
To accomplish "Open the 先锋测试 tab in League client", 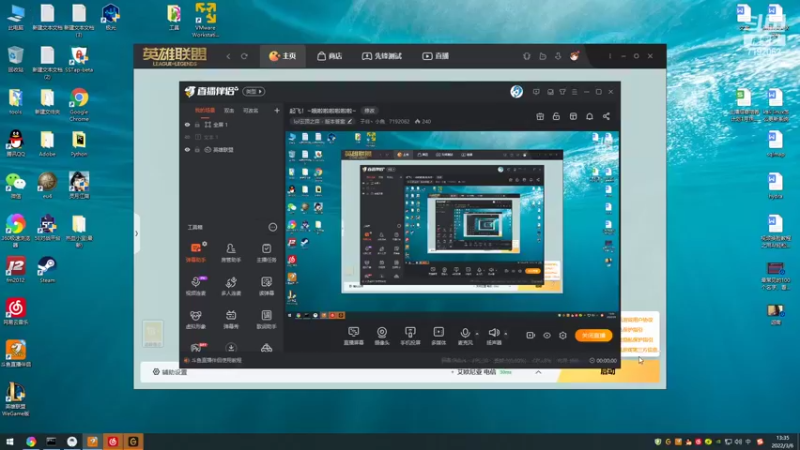I will pos(382,56).
